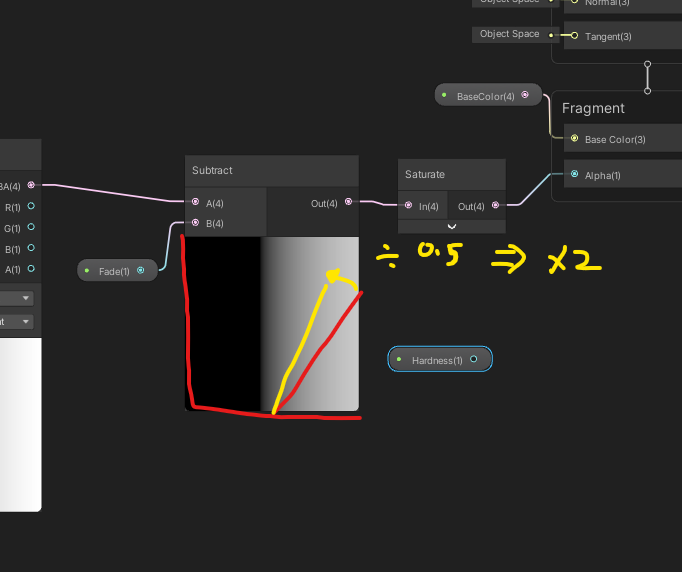
Task: Click the Fragment Base Color(3) input port
Action: 575,138
